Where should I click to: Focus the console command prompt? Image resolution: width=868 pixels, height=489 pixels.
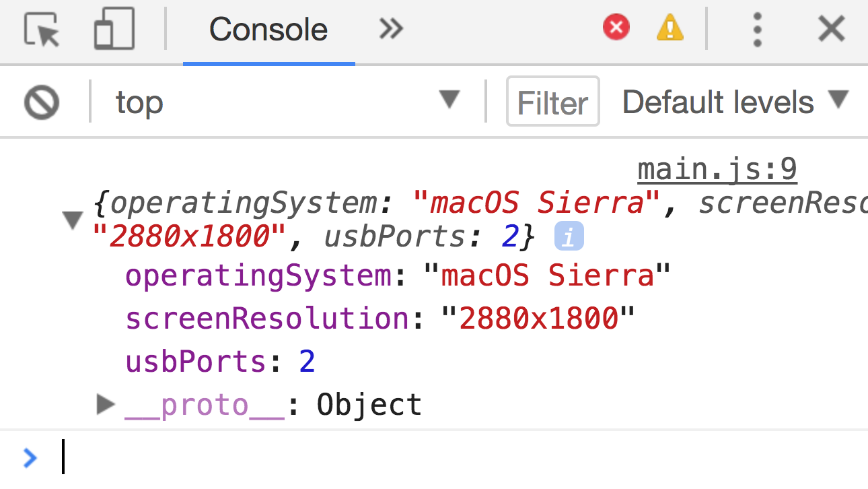pos(202,458)
